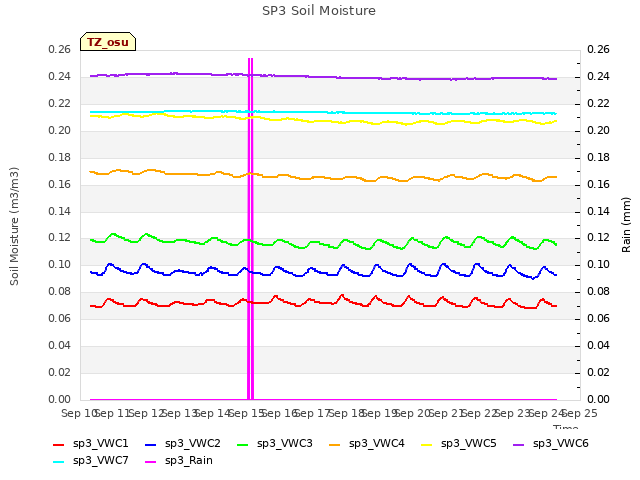This screenshot has width=640, height=480.
Task: Click the TZ_osu annotation label
Action: [x=108, y=42]
